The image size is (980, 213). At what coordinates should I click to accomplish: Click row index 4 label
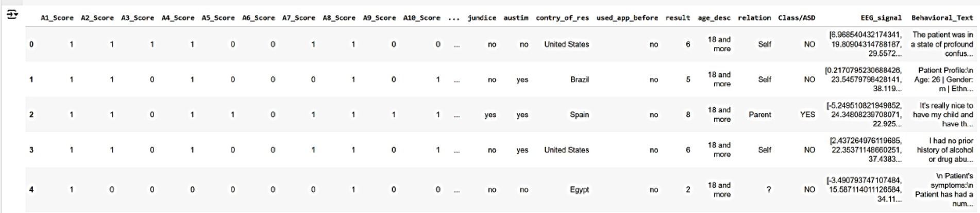(31, 190)
